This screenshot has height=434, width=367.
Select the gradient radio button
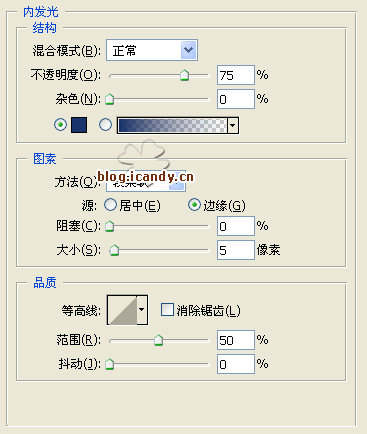[105, 125]
